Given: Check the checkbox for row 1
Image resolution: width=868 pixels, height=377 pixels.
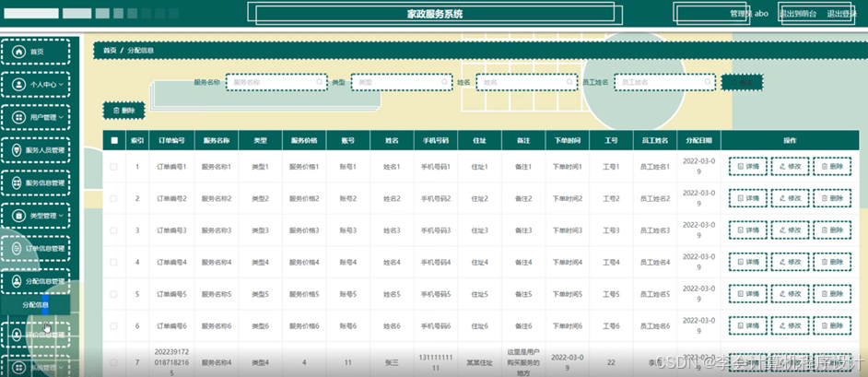Looking at the screenshot, I should point(113,167).
